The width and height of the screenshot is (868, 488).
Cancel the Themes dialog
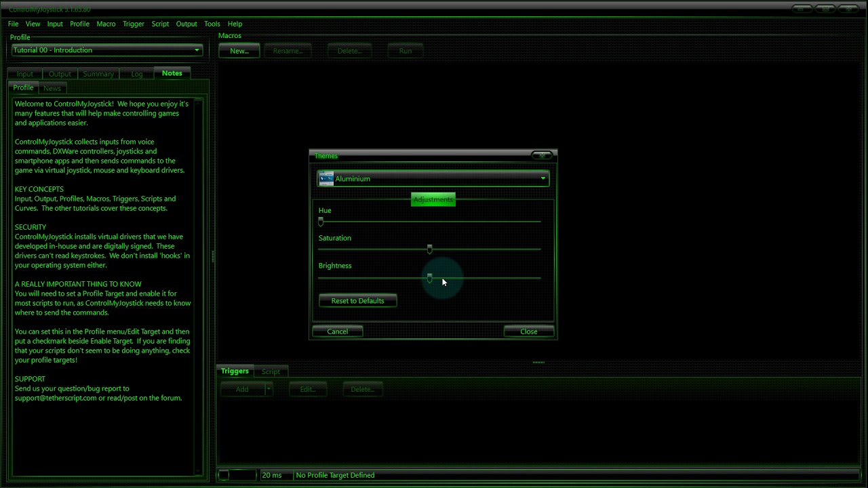pos(338,331)
